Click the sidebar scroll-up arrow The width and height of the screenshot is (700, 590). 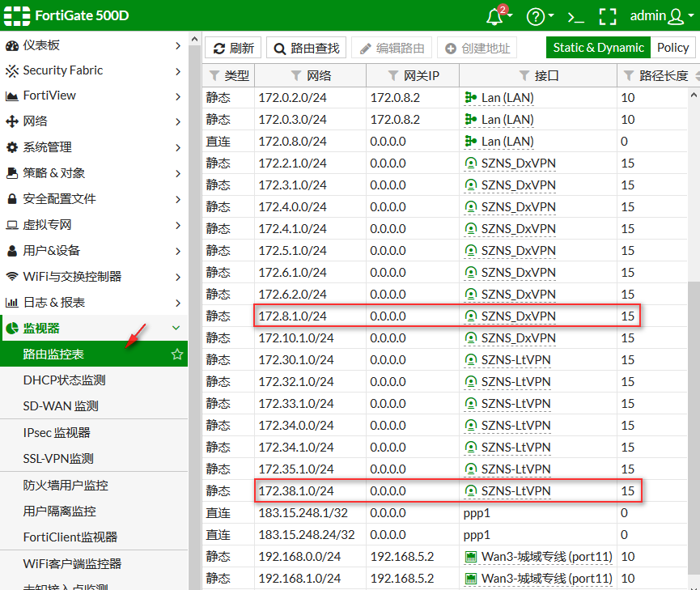pos(194,40)
